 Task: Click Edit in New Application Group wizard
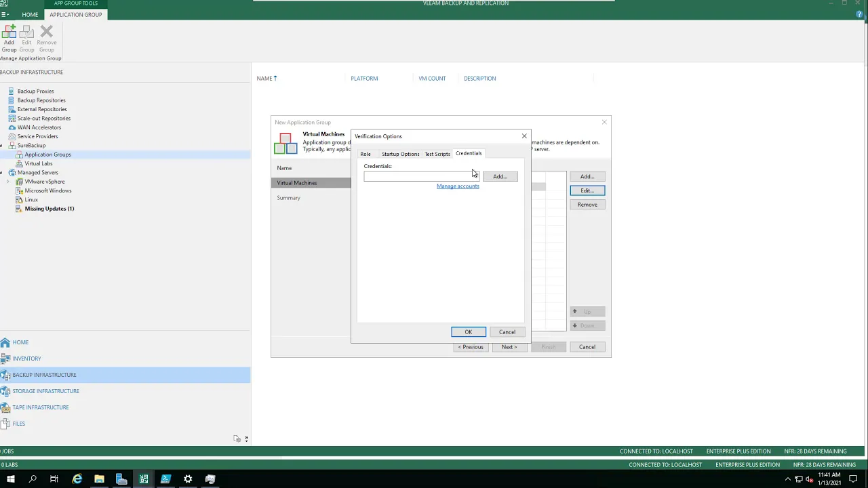click(587, 190)
